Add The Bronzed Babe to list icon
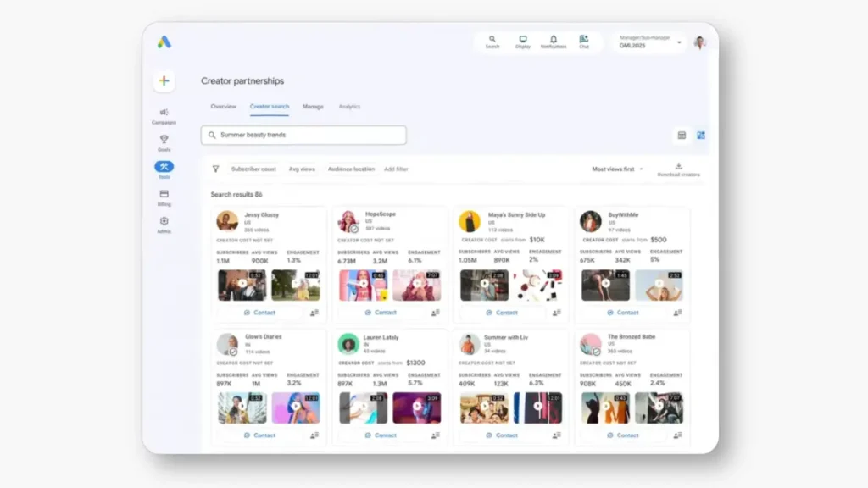Screen dimensions: 868x488 click(677, 435)
